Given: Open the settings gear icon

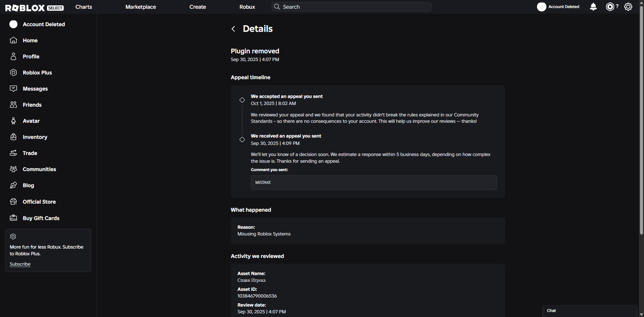Looking at the screenshot, I should coord(628,7).
